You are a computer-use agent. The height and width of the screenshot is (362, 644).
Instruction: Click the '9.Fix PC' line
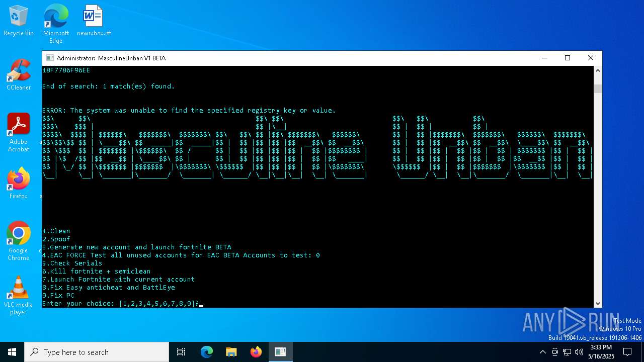point(58,296)
